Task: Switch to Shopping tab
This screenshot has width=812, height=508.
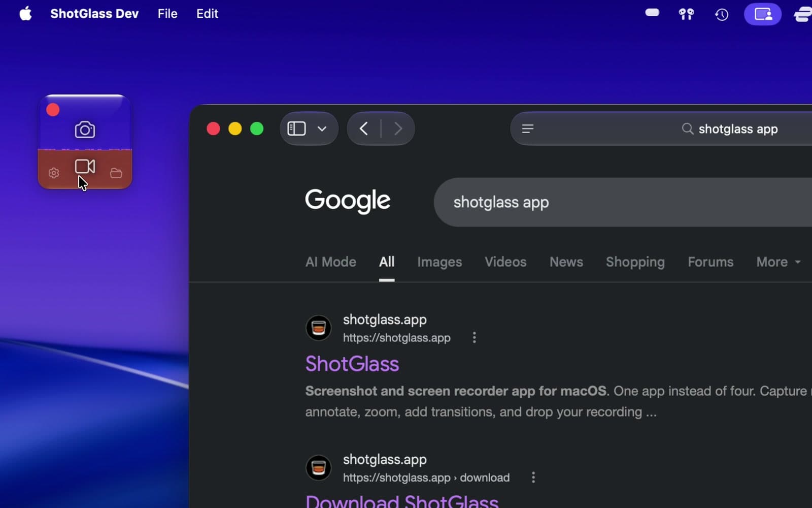Action: (635, 262)
